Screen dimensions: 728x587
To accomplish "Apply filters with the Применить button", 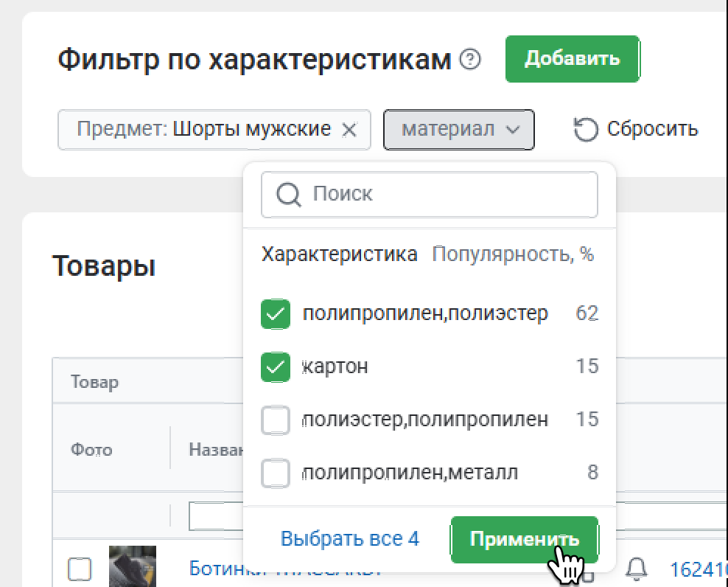I will coord(524,539).
